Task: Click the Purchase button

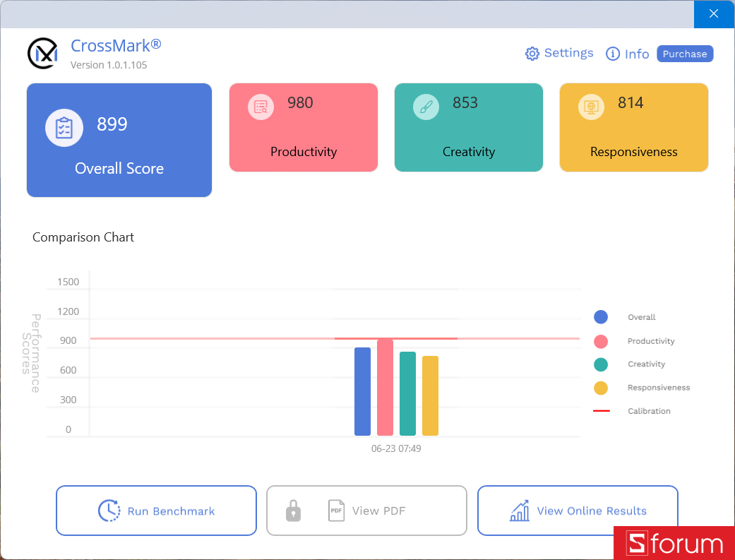Action: tap(685, 54)
